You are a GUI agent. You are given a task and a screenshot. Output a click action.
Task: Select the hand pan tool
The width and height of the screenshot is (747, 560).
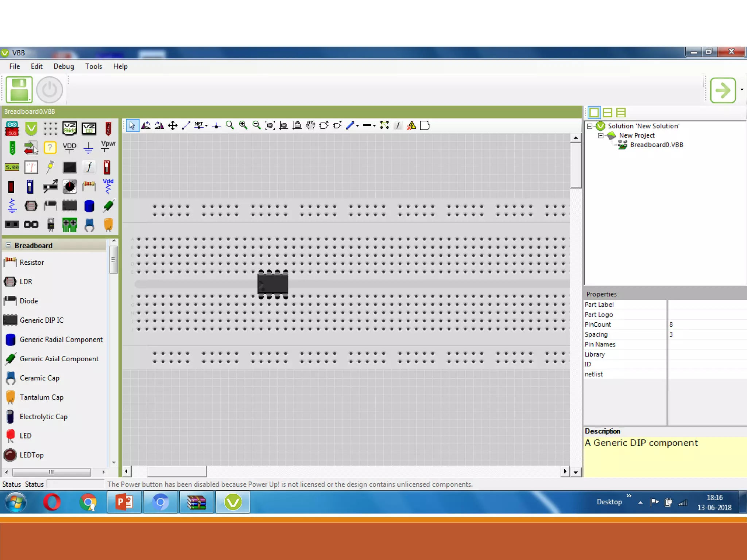(x=310, y=125)
